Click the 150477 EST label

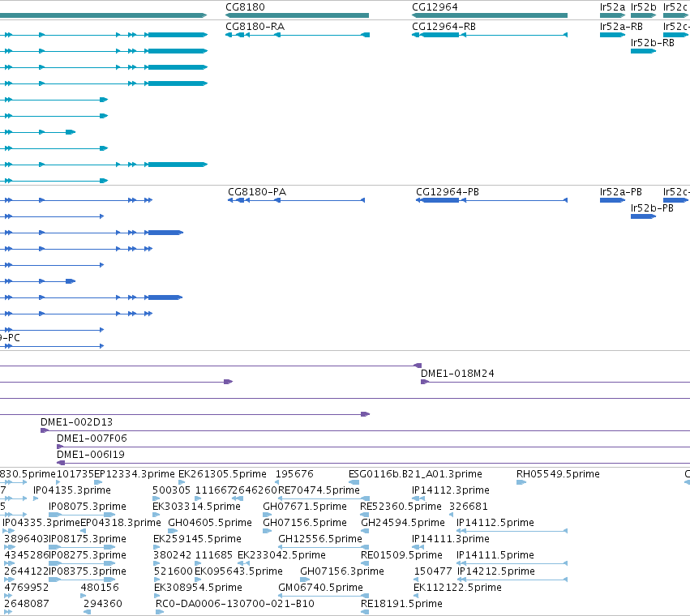tap(433, 571)
